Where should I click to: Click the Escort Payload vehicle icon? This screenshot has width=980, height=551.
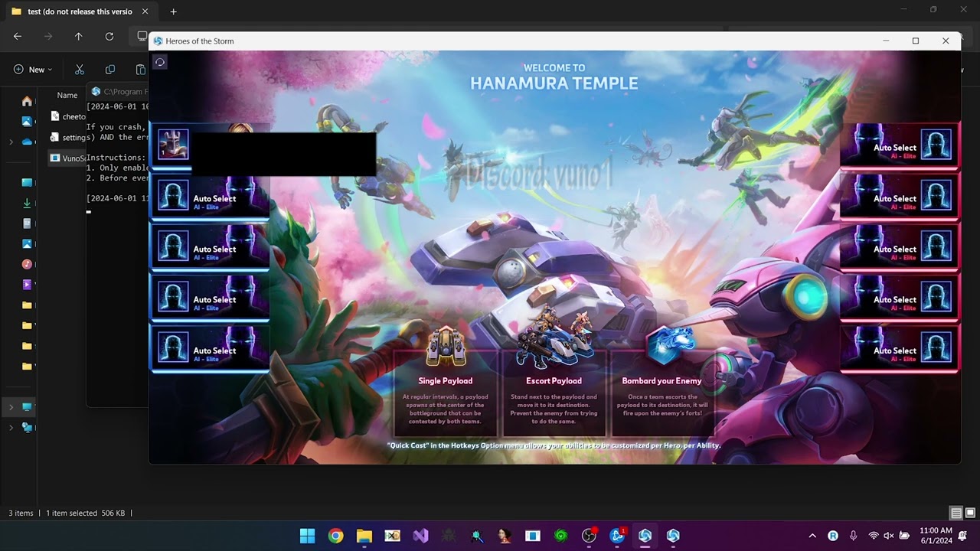pyautogui.click(x=554, y=339)
